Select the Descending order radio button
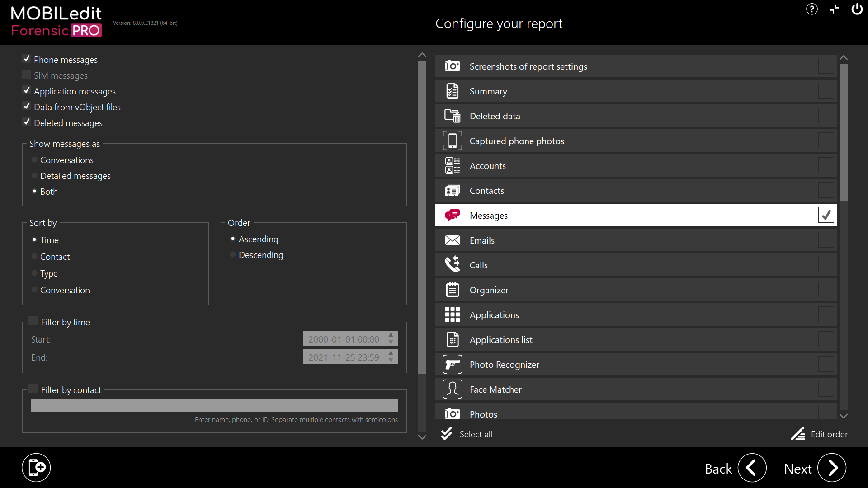868x488 pixels. click(x=233, y=255)
